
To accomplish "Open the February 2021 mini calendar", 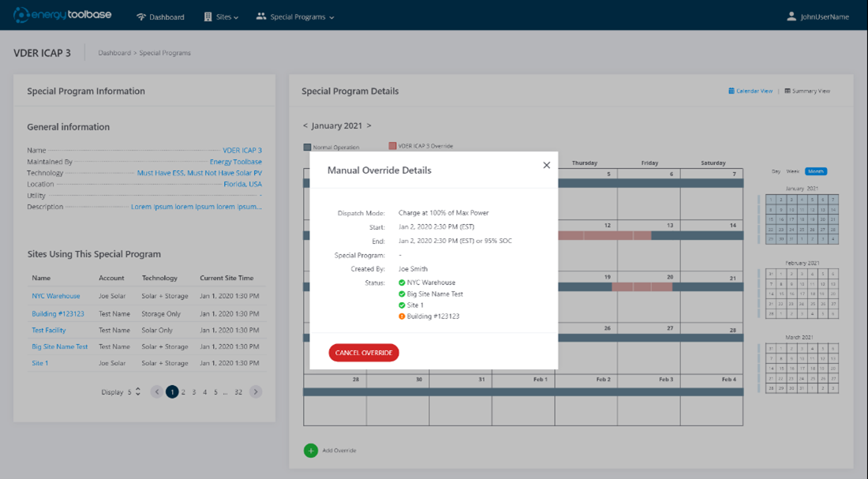I will click(803, 294).
